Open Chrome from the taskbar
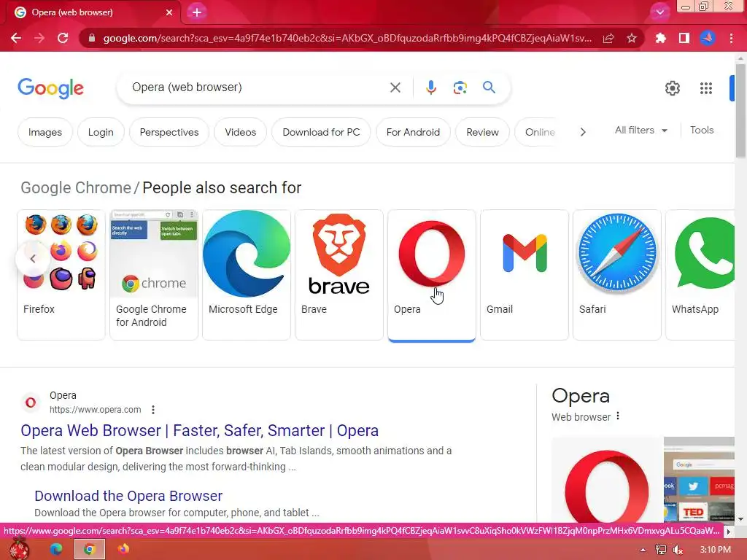Viewport: 747px width, 560px height. (x=89, y=549)
